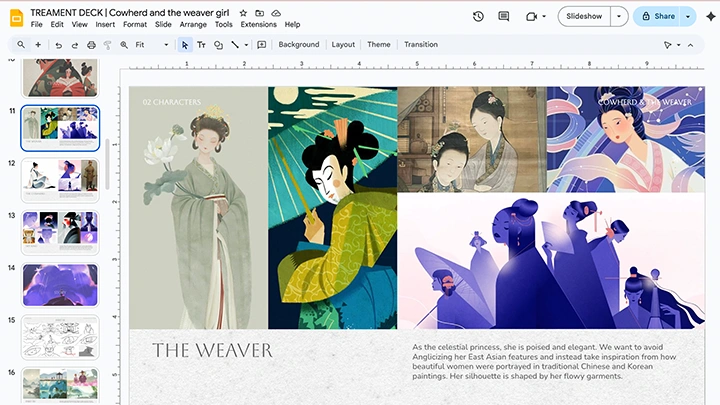Viewport: 720px width, 405px height.
Task: Open the Help menu
Action: point(292,25)
